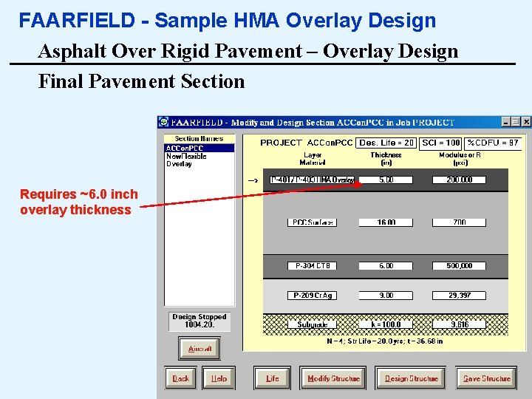532x399 pixels.
Task: Click overlay thickness value 5.00
Action: click(386, 180)
